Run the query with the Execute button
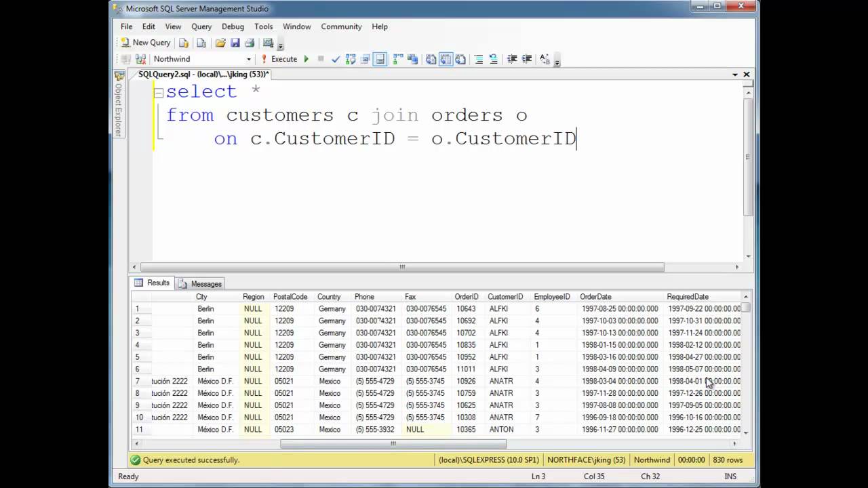This screenshot has width=868, height=488. (279, 59)
